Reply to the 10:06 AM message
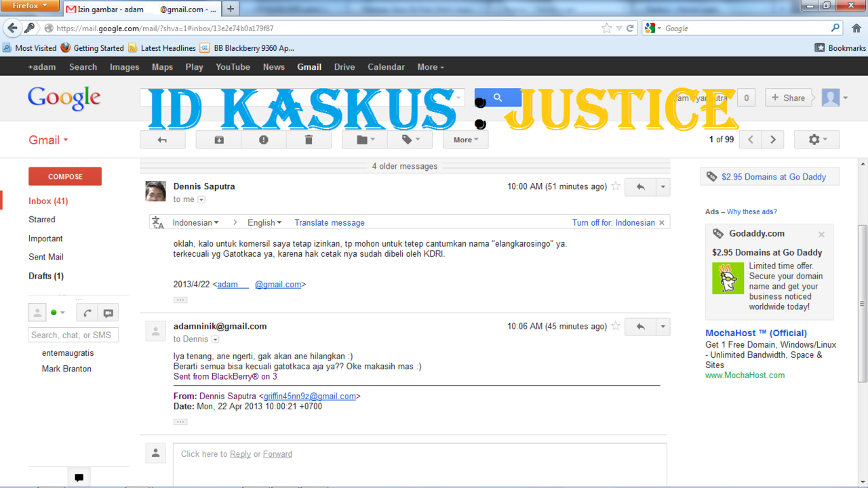The height and width of the screenshot is (488, 868). (x=641, y=327)
